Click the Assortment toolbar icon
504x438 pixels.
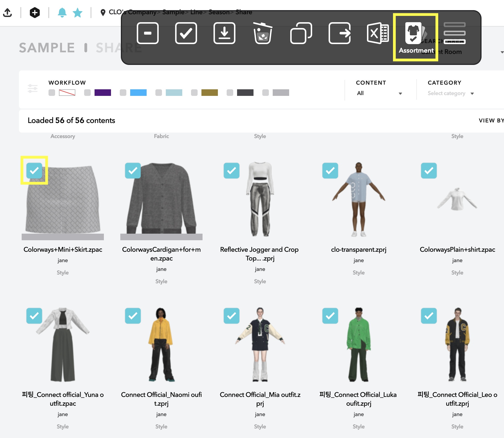click(415, 37)
